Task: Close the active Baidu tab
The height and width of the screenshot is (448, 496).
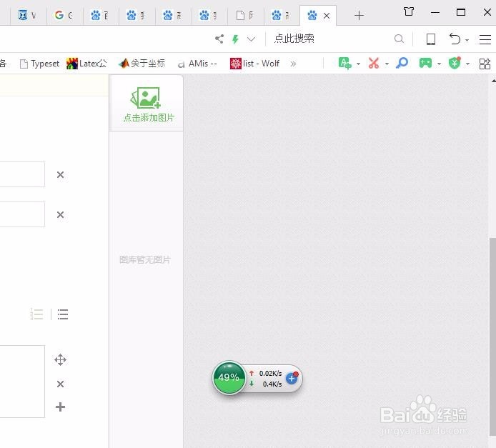Action: 327,16
